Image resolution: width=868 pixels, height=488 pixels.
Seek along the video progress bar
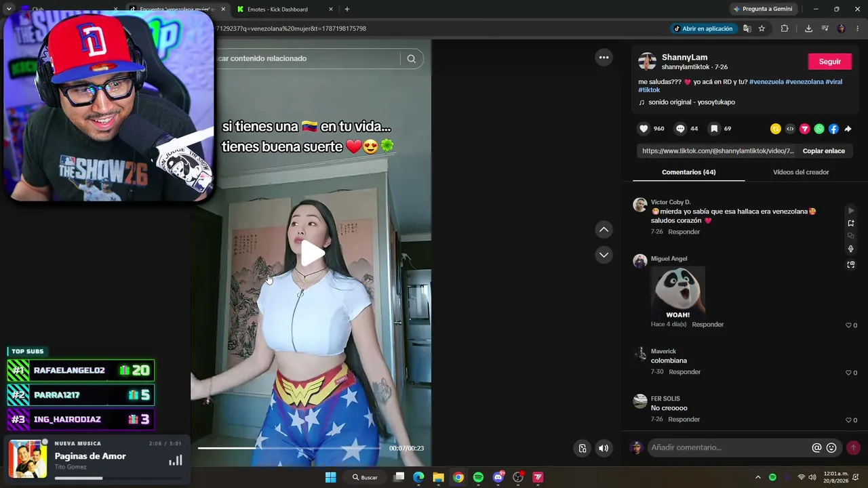[289, 448]
